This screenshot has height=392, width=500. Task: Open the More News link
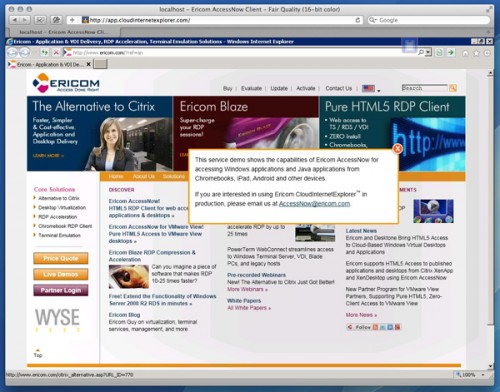point(361,315)
